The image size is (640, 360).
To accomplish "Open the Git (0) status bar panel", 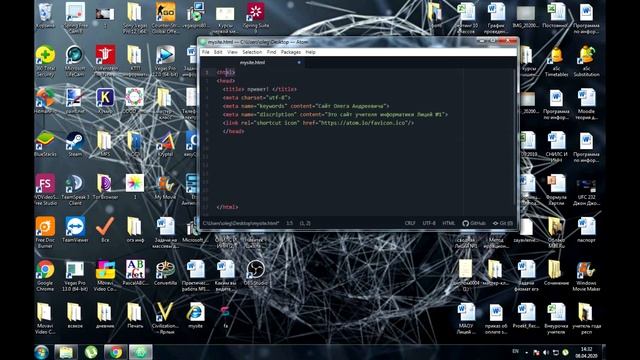I will pos(502,223).
